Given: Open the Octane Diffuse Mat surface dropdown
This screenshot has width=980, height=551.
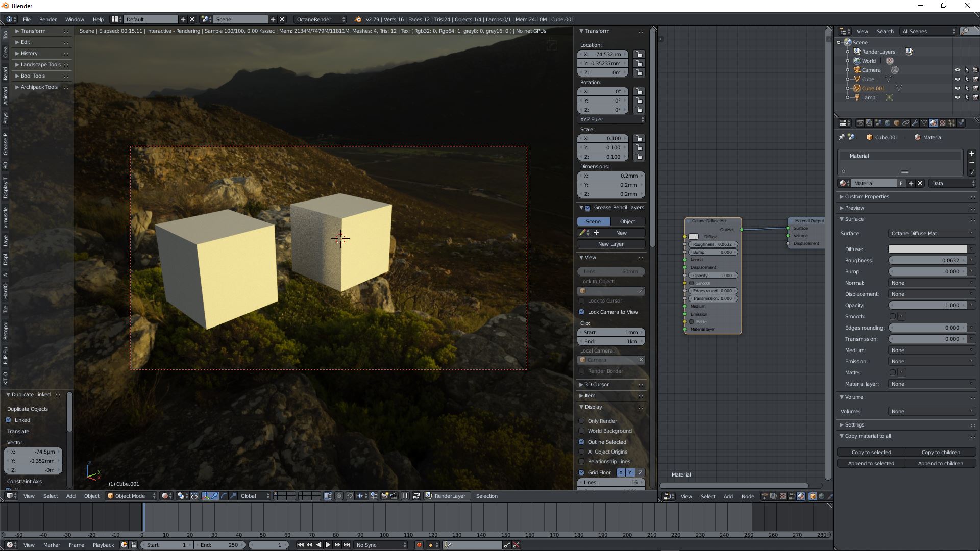Looking at the screenshot, I should click(x=932, y=233).
